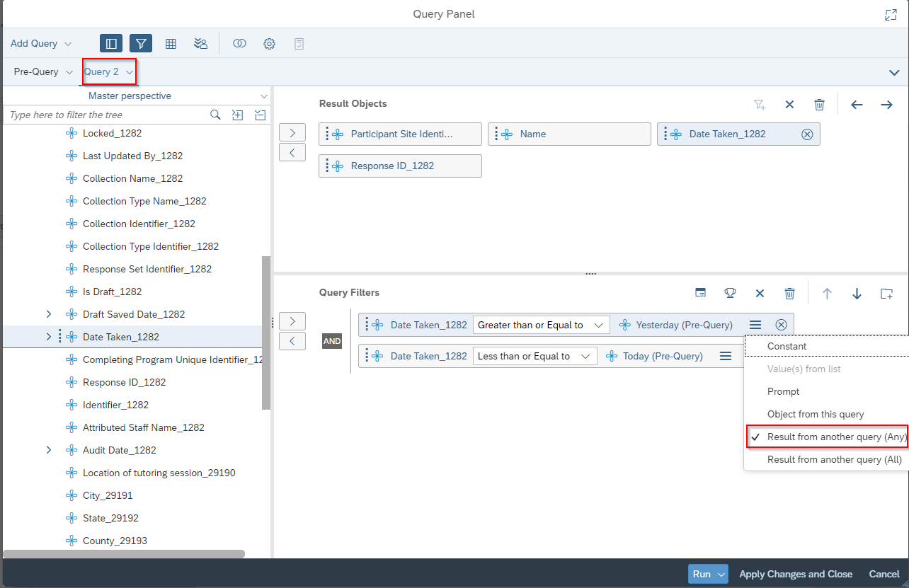Click the combined query circles icon
909x588 pixels.
pyautogui.click(x=239, y=43)
